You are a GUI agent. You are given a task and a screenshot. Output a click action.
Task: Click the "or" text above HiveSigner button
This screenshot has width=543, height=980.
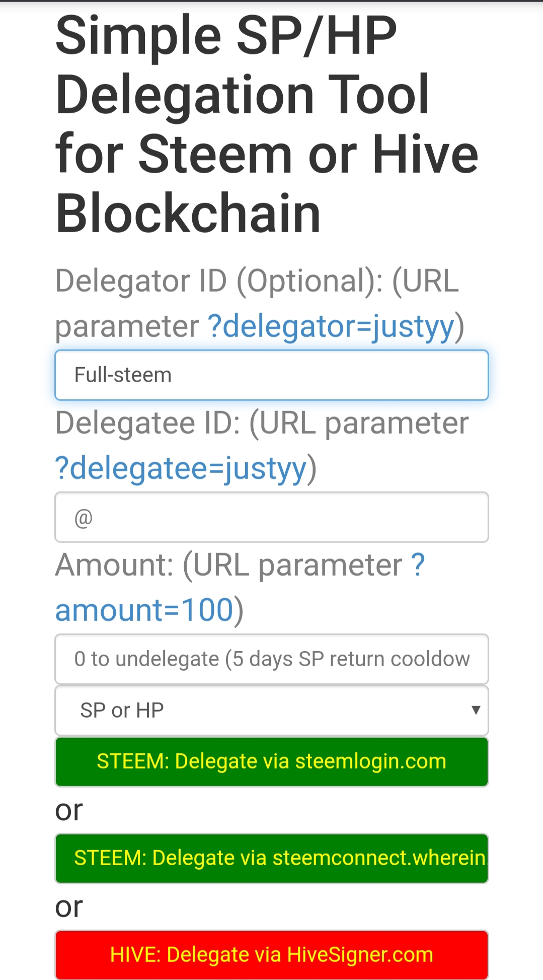point(69,906)
